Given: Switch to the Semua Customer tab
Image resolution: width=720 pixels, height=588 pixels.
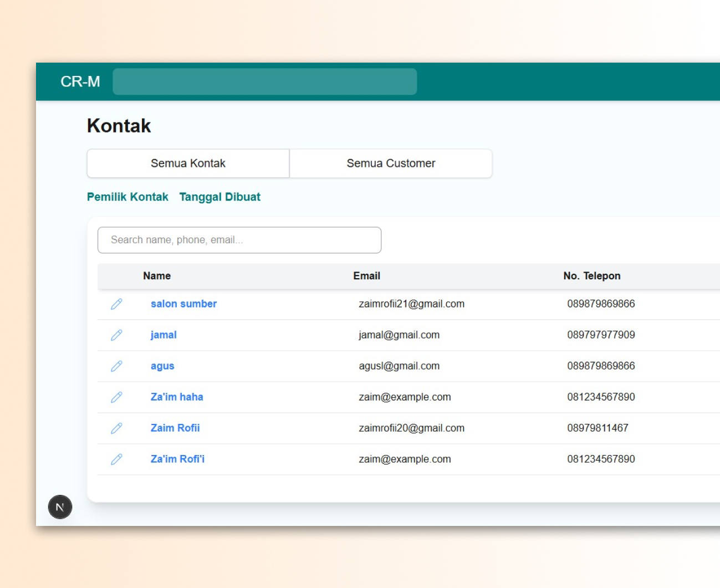Looking at the screenshot, I should 391,163.
